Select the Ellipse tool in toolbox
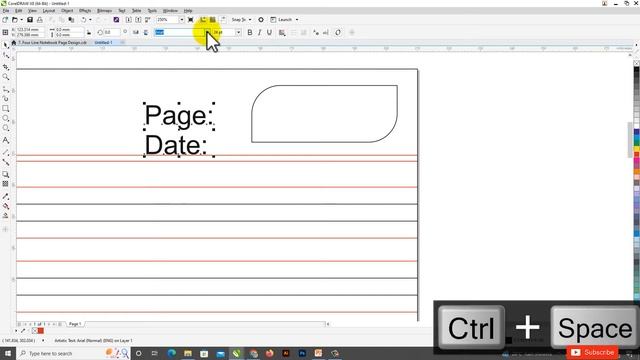640x360 pixels. pyautogui.click(x=6, y=118)
